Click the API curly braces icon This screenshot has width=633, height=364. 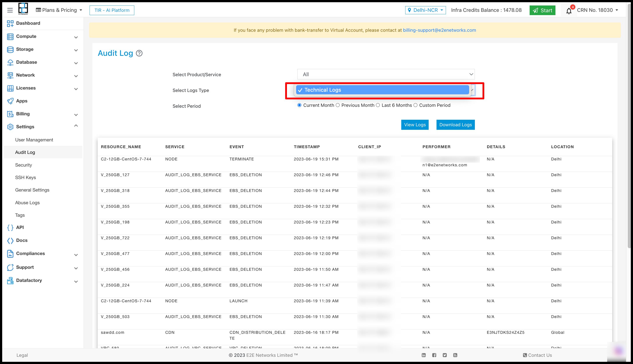tap(10, 228)
